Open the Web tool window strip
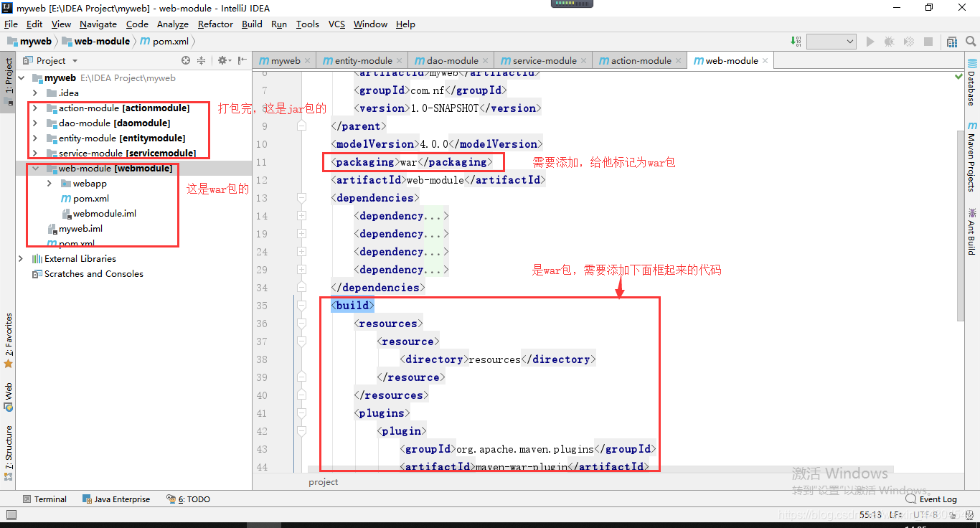Screen dimensions: 980x528 pyautogui.click(x=8, y=397)
